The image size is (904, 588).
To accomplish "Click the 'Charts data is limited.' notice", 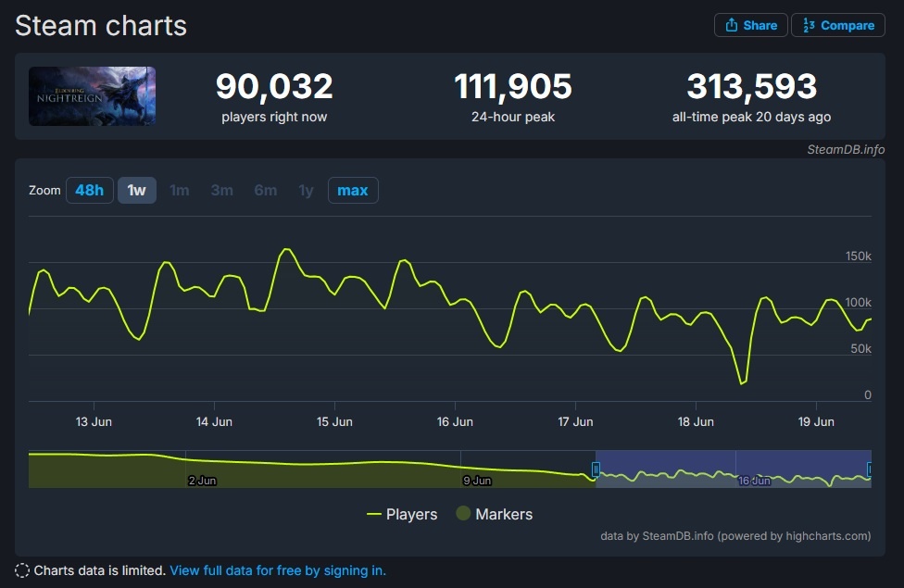I will pos(100,570).
